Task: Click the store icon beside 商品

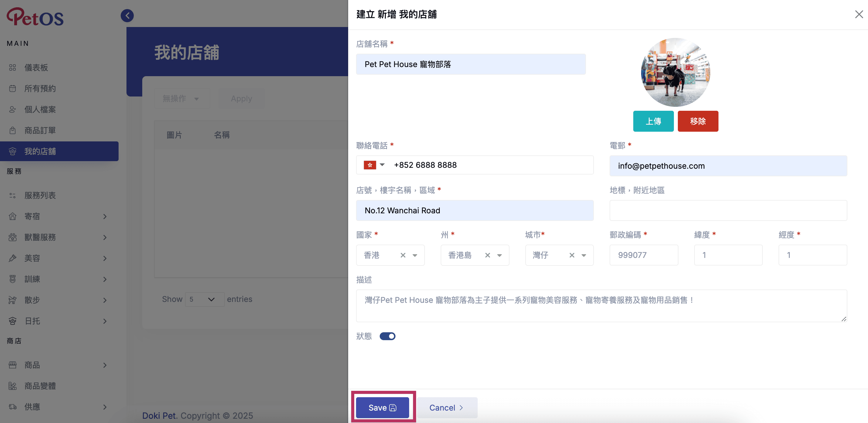Action: pos(12,365)
